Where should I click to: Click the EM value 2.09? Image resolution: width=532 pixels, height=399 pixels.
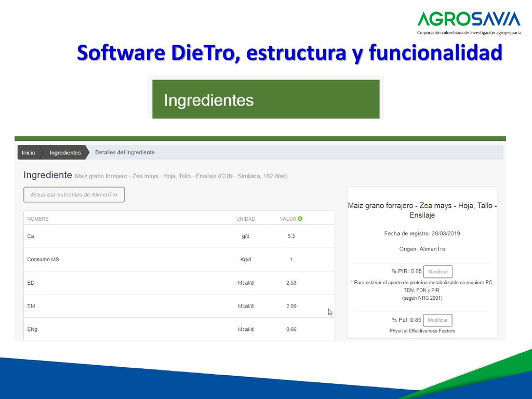pyautogui.click(x=291, y=306)
